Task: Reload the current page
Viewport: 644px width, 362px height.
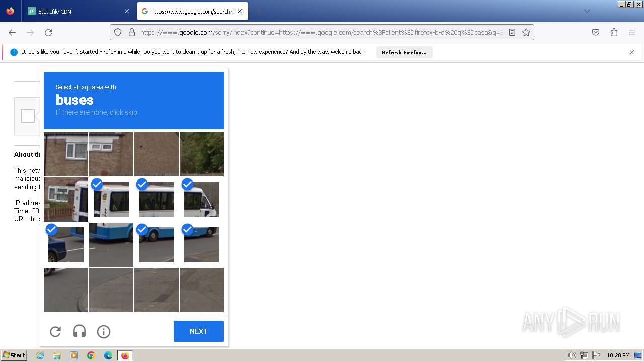Action: [x=48, y=32]
